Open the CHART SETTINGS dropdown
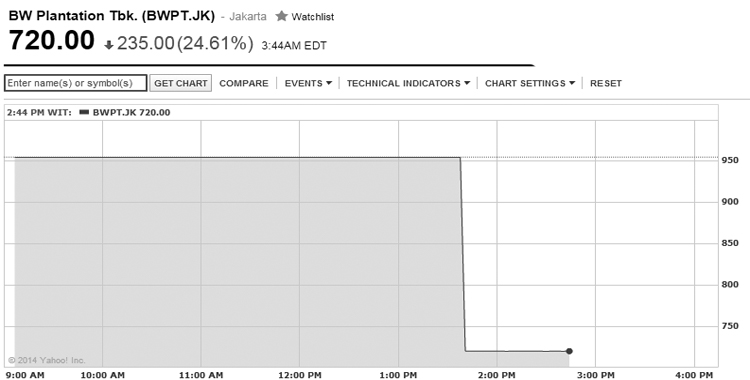The height and width of the screenshot is (380, 750). tap(529, 83)
